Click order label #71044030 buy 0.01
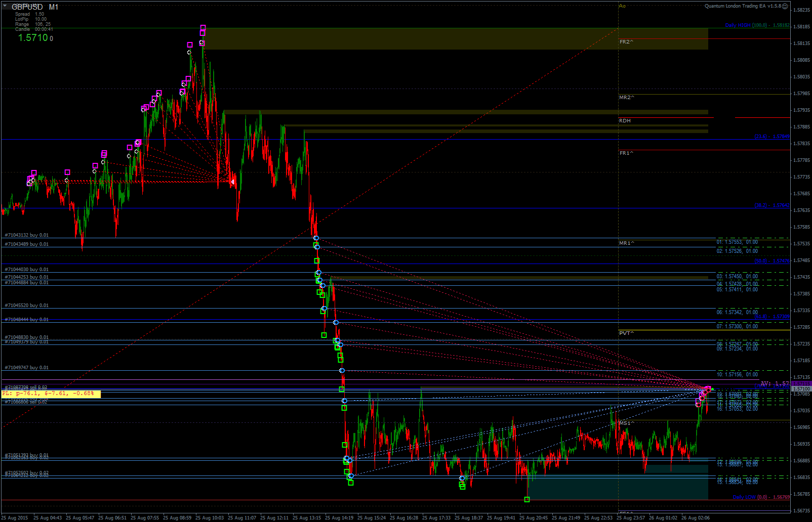Image resolution: width=812 pixels, height=522 pixels. click(x=27, y=270)
